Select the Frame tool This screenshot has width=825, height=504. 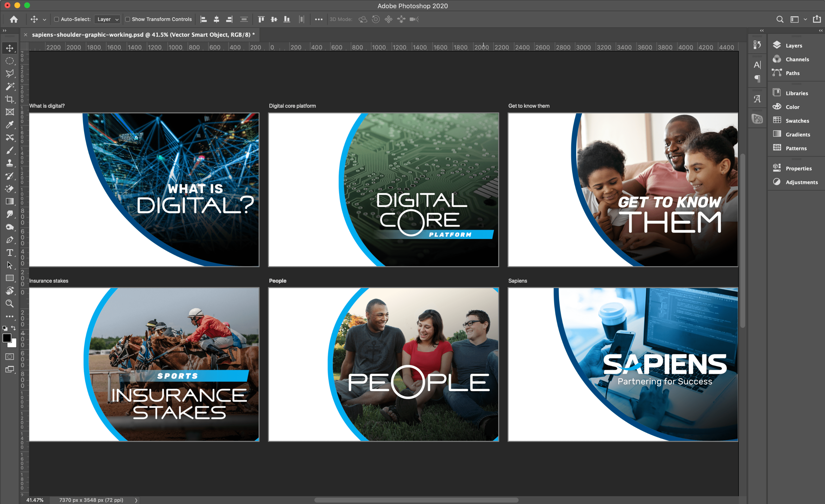coord(10,112)
